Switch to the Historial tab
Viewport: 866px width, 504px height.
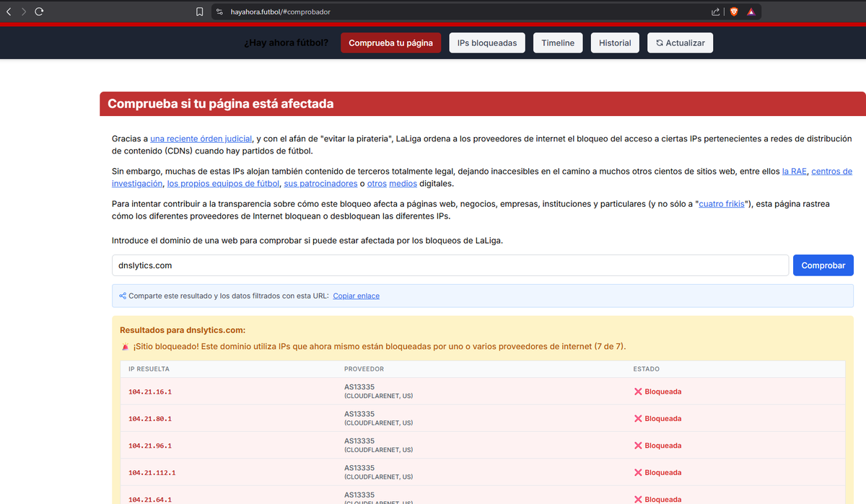615,43
